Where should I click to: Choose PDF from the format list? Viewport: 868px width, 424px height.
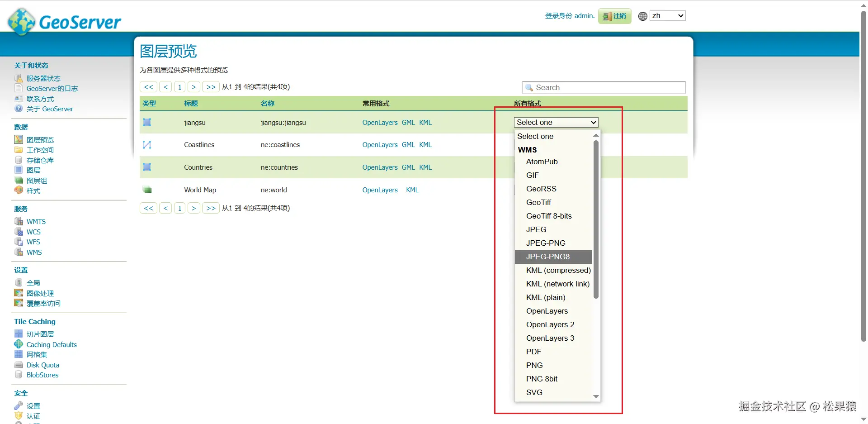(x=533, y=352)
